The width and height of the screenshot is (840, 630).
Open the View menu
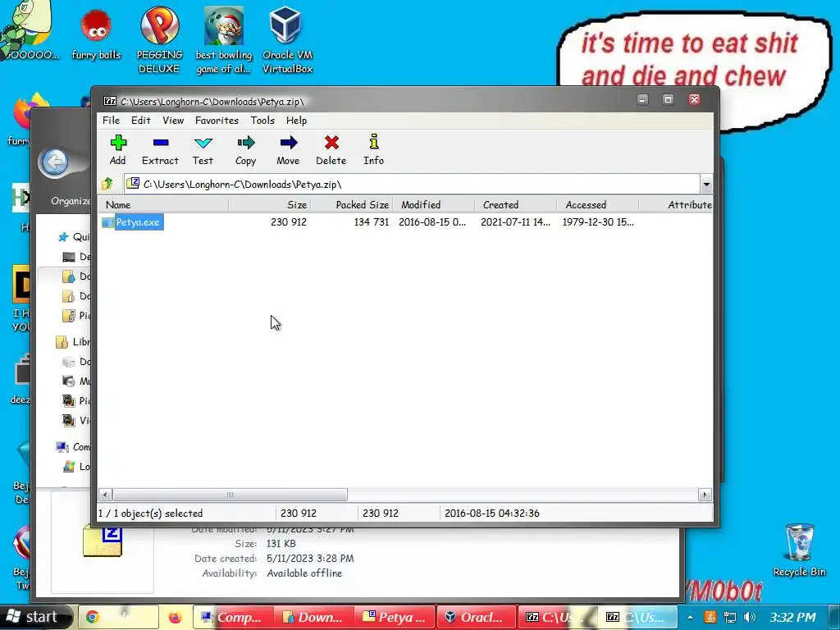173,121
